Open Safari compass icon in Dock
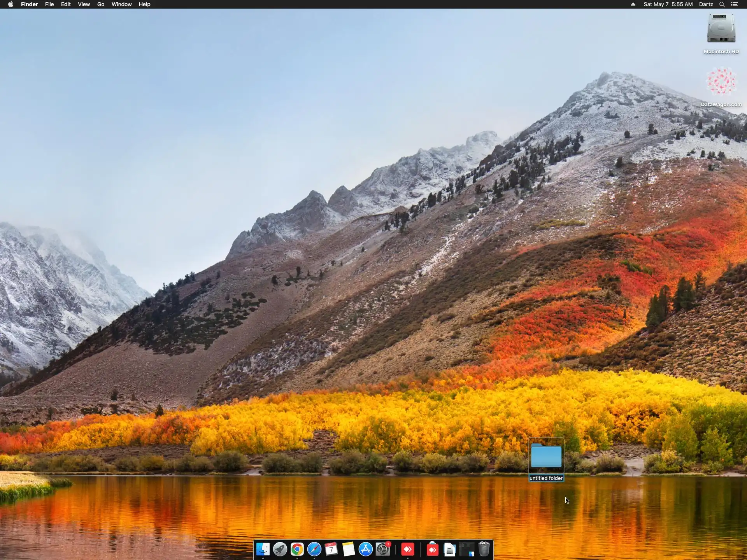747x560 pixels. click(x=314, y=549)
